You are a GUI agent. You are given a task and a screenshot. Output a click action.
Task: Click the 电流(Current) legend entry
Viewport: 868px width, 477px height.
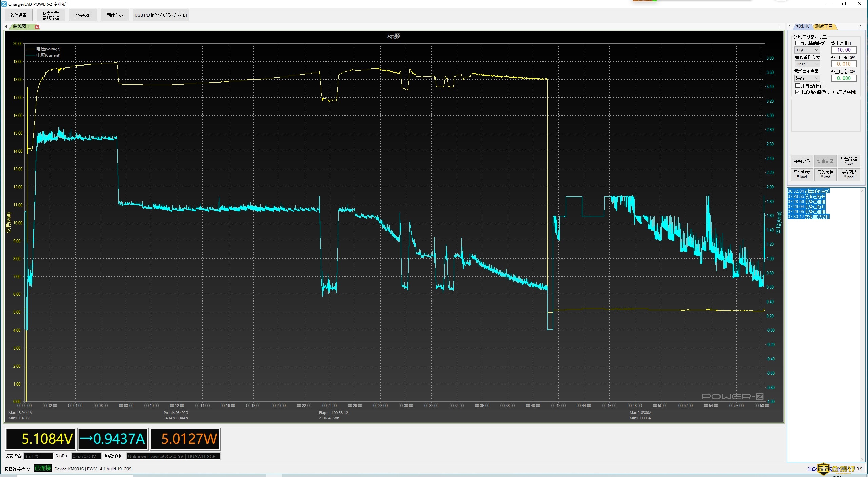point(48,55)
